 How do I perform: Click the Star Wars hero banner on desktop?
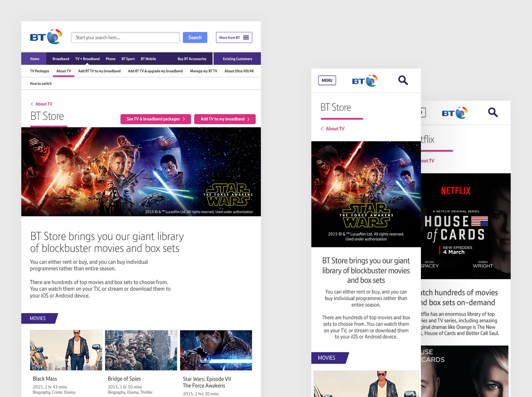pos(141,172)
